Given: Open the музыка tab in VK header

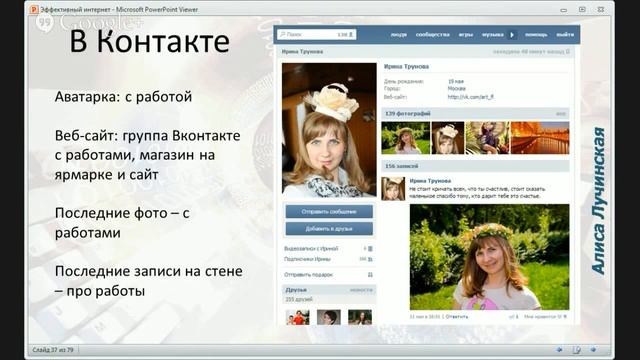Looking at the screenshot, I should (x=493, y=35).
